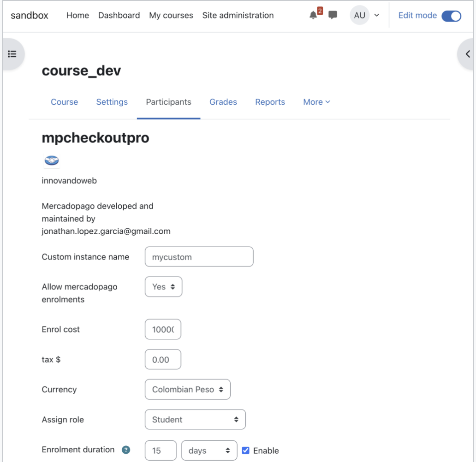The width and height of the screenshot is (476, 462).
Task: Open the messaging chat bubble icon
Action: coord(333,15)
